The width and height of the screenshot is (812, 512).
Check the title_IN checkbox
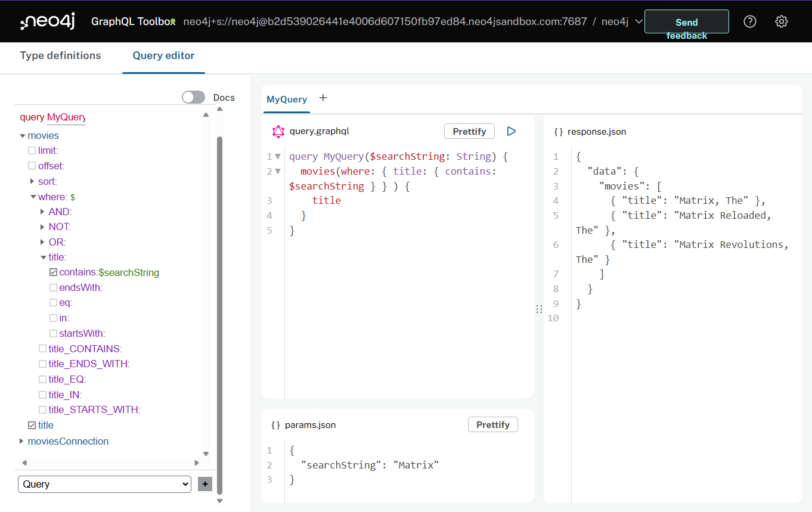[x=42, y=395]
